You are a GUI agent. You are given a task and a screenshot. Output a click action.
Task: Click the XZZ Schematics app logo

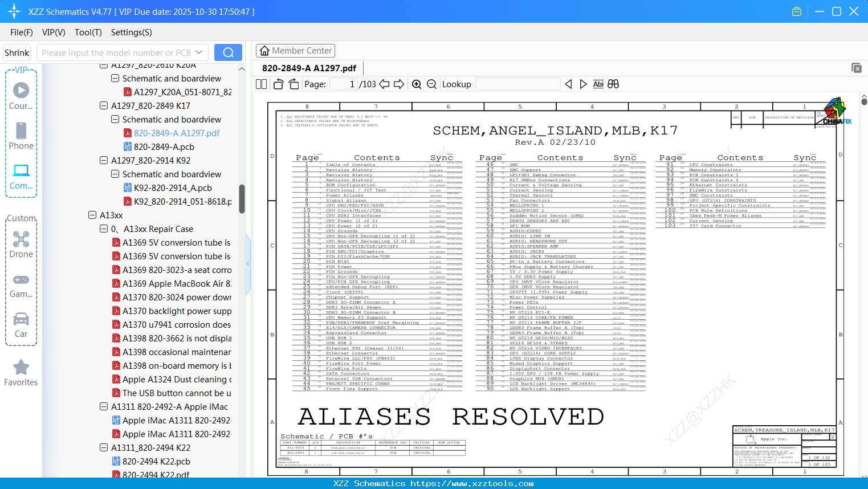point(14,11)
